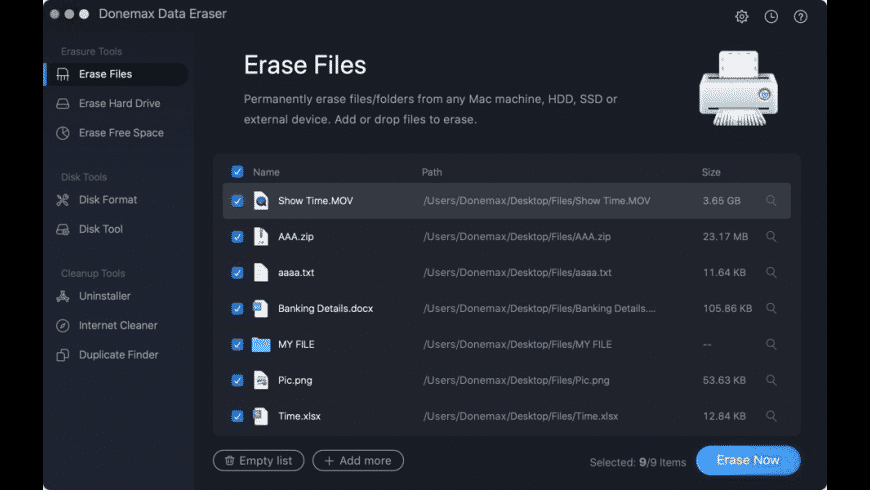The height and width of the screenshot is (490, 870).
Task: Uncheck Banking Details.docx checkbox
Action: coord(237,309)
